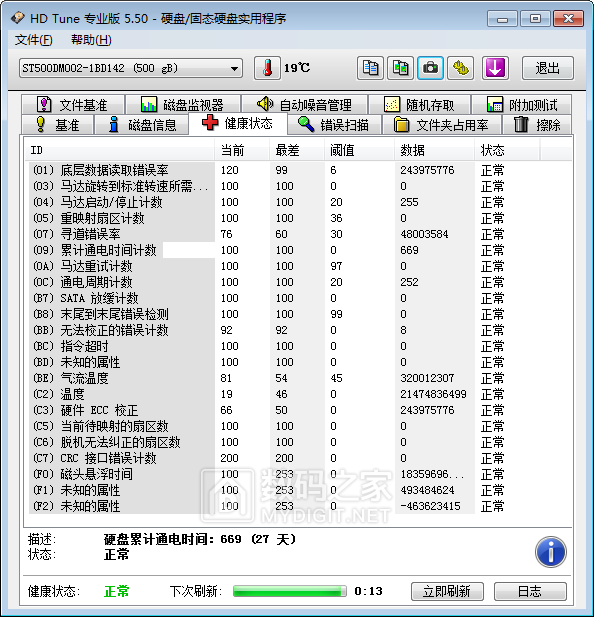
Task: Click the 阈值 column header
Action: pos(360,150)
